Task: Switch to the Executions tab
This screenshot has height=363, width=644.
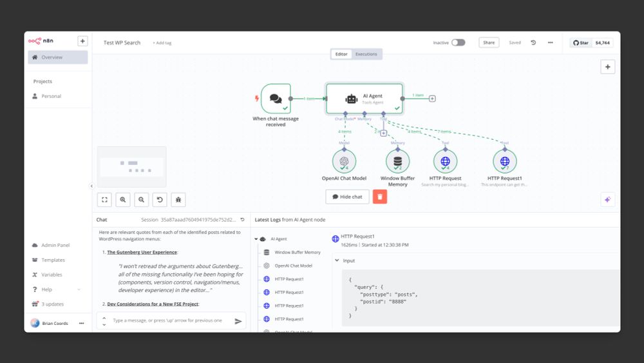Action: (366, 54)
